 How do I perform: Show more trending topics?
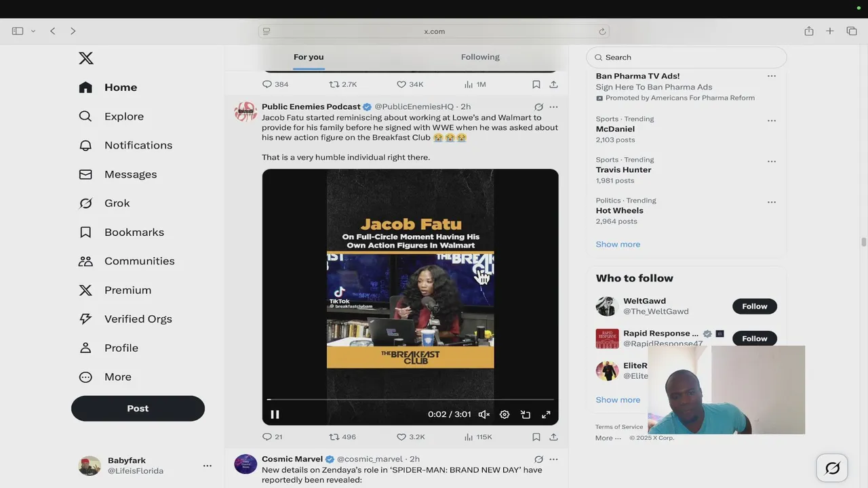(618, 245)
